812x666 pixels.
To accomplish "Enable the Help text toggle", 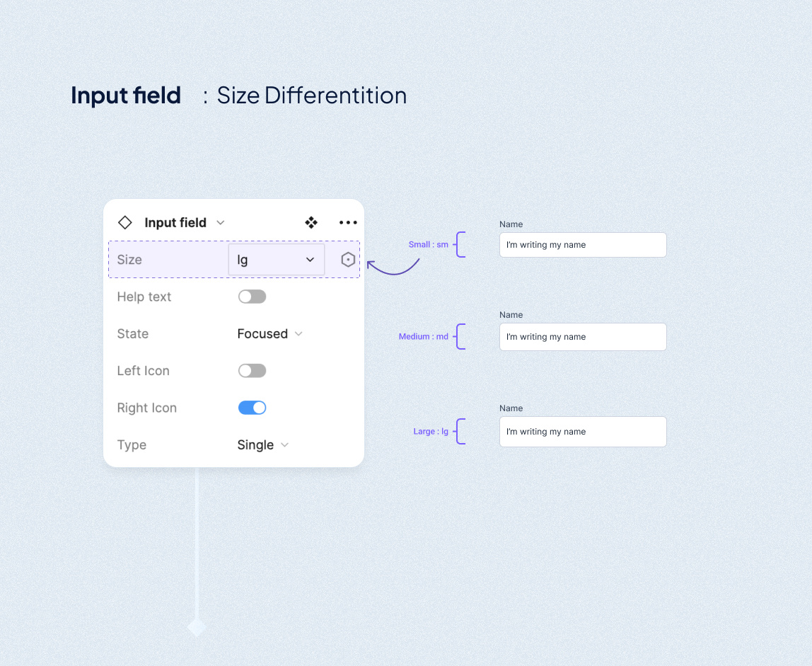I will 252,297.
